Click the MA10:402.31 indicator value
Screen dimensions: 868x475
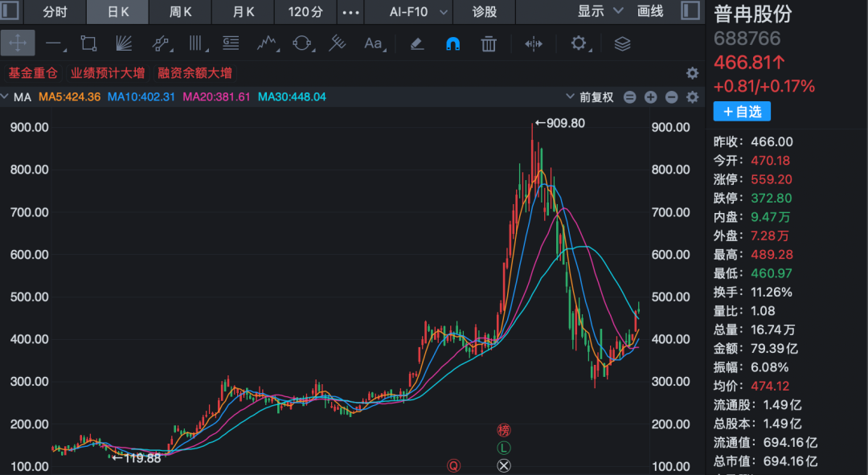(141, 97)
